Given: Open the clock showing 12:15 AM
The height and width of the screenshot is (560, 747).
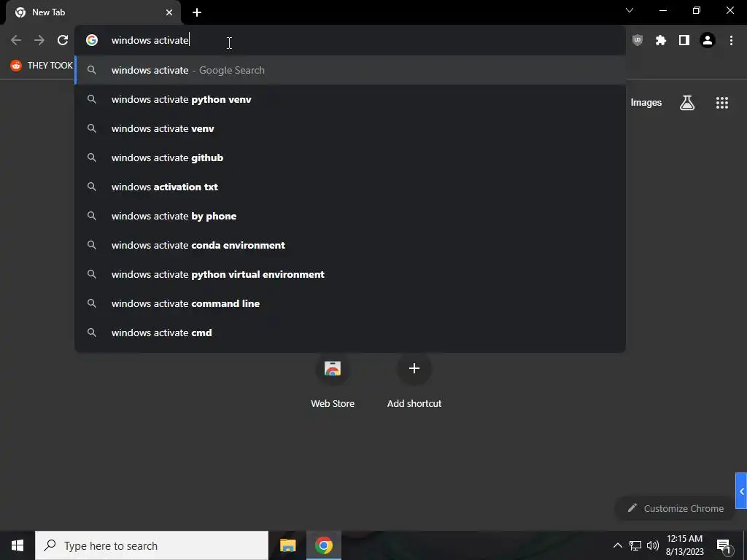Looking at the screenshot, I should coord(684,545).
